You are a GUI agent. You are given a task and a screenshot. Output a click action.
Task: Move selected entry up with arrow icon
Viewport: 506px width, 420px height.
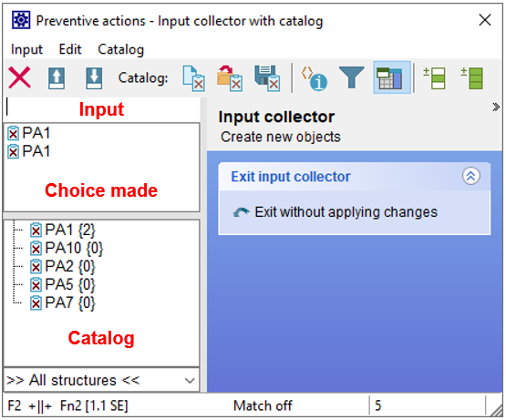(x=57, y=78)
